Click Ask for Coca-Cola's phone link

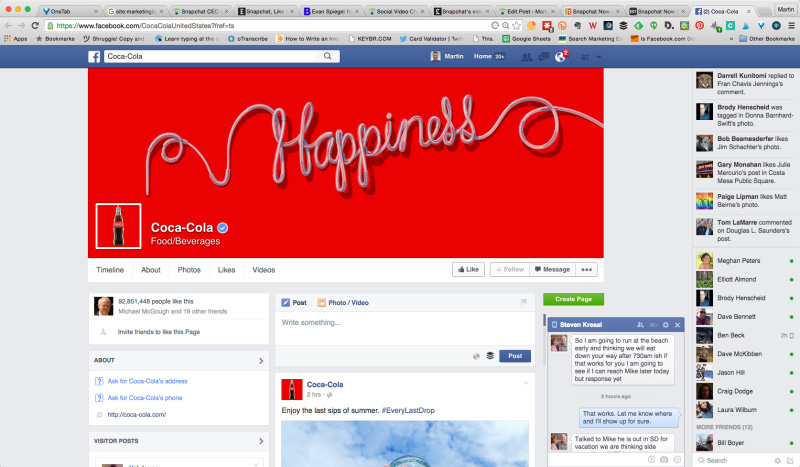pyautogui.click(x=144, y=398)
